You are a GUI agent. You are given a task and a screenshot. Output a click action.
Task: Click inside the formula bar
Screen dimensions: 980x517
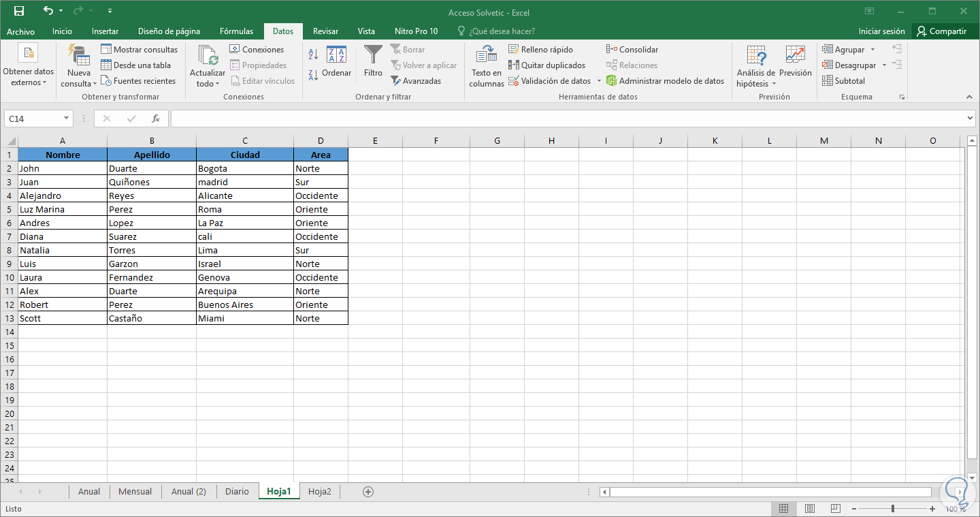(567, 119)
